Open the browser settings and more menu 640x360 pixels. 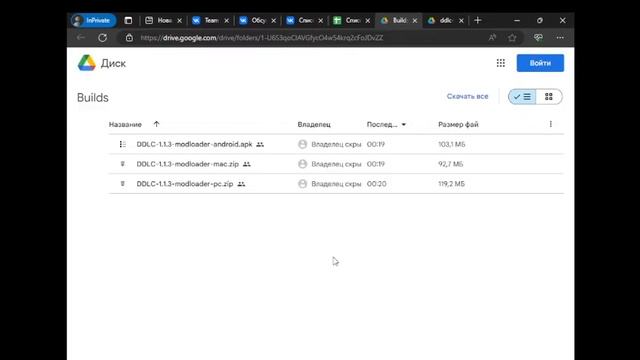(560, 38)
